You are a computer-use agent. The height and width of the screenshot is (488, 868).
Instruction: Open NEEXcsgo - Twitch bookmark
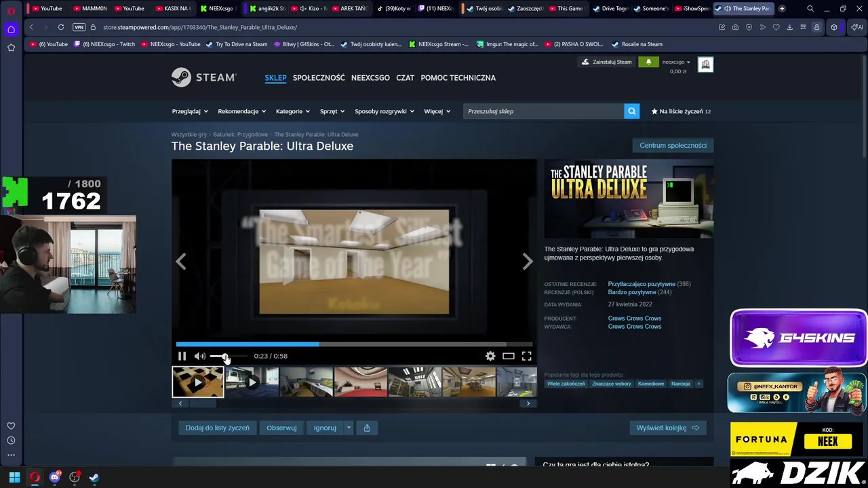click(104, 44)
